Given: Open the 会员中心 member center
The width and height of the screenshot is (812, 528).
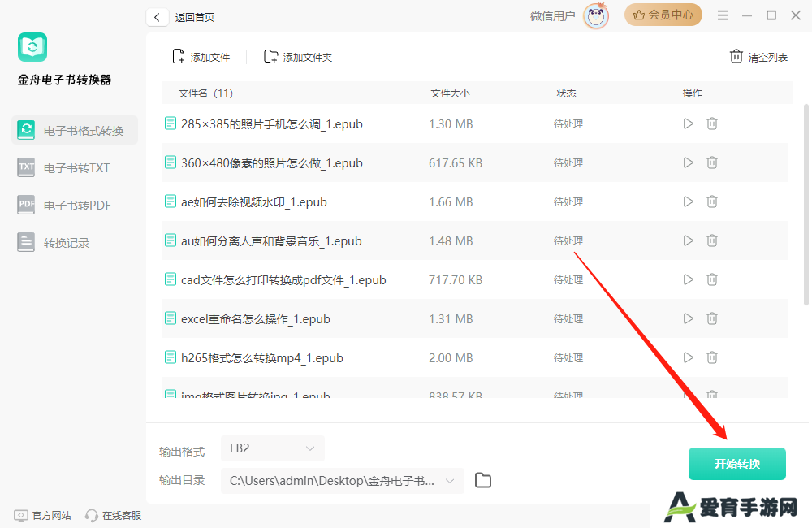Looking at the screenshot, I should (663, 15).
